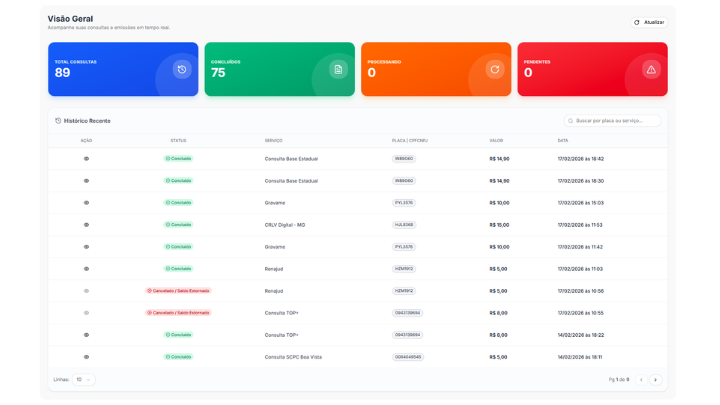720x405 pixels.
Task: Click the Histórico Recente clock icon
Action: tap(58, 121)
